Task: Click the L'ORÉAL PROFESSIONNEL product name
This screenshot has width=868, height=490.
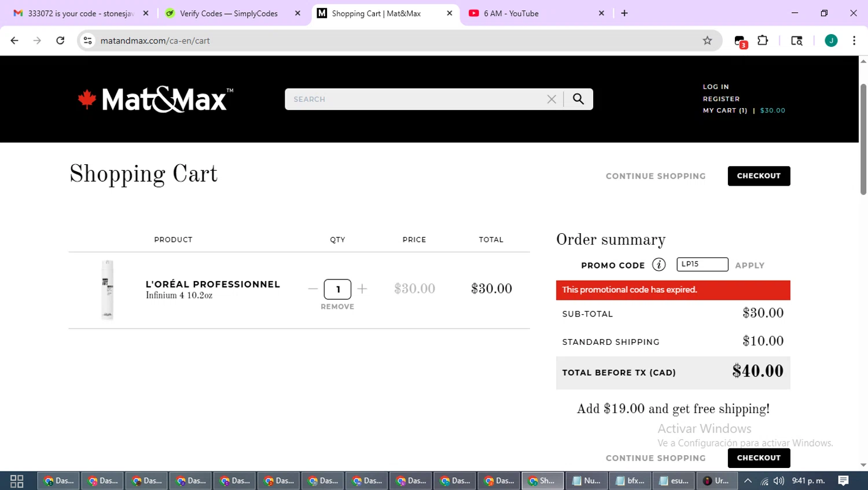Action: [213, 284]
